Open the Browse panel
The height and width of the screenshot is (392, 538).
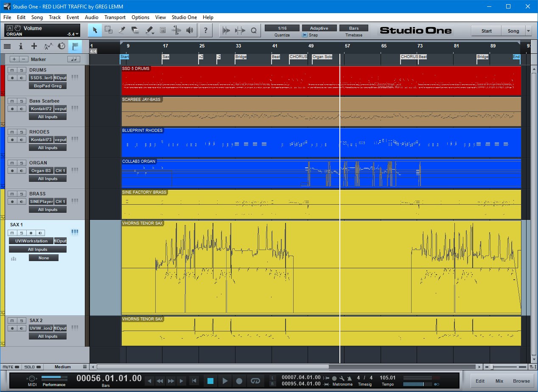(521, 381)
